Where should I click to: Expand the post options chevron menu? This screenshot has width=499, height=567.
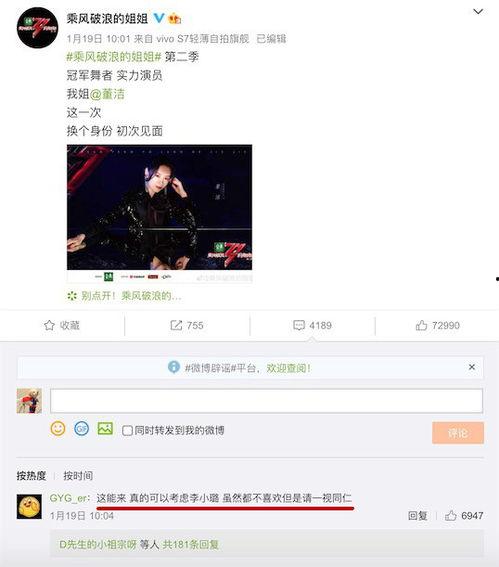click(x=478, y=12)
